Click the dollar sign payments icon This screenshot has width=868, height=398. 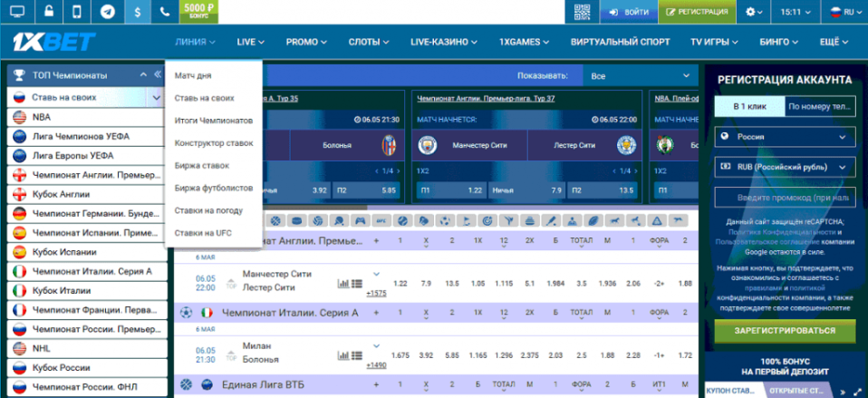click(137, 12)
